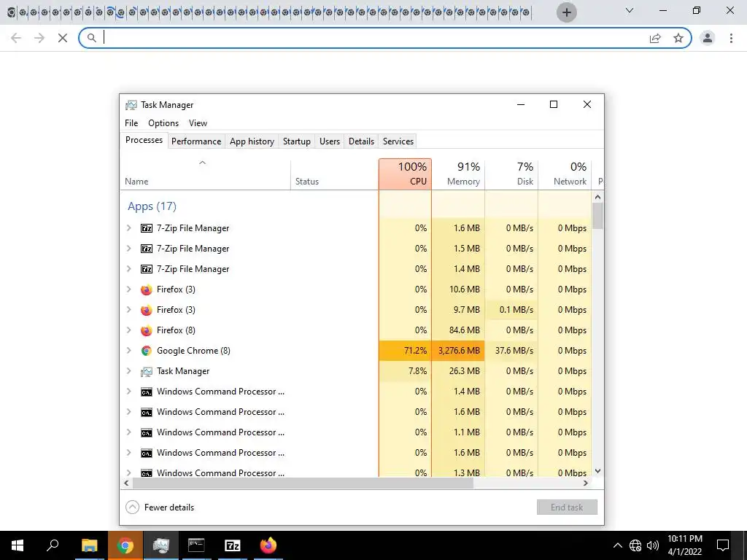
Task: Open File Explorer from the taskbar
Action: pos(89,545)
